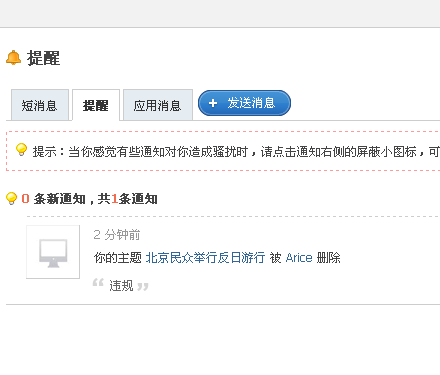Click the quoted reason 违规
Viewport: 440px width, 375px height.
coord(121,286)
